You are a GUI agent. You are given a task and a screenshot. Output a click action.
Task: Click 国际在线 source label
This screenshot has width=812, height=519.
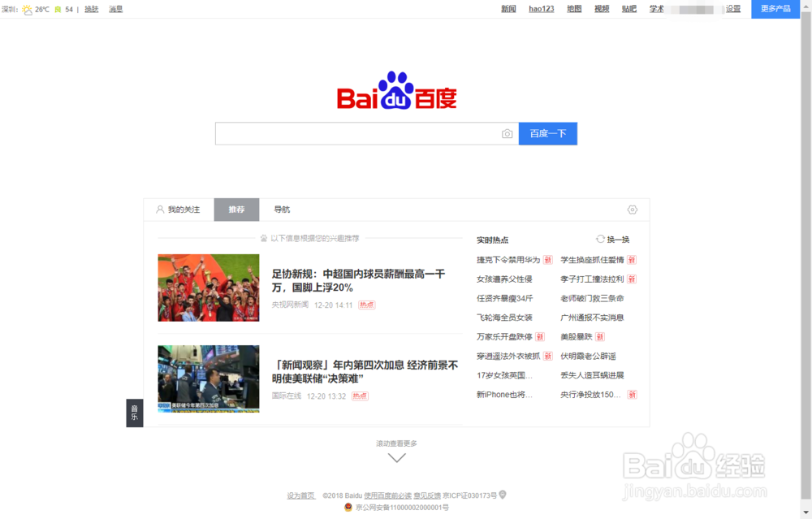coord(287,396)
